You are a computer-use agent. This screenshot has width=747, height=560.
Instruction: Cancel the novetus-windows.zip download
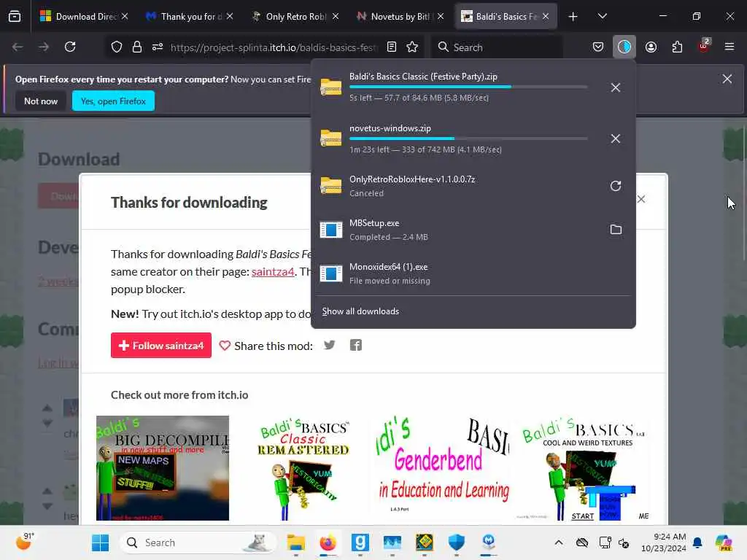pos(616,139)
